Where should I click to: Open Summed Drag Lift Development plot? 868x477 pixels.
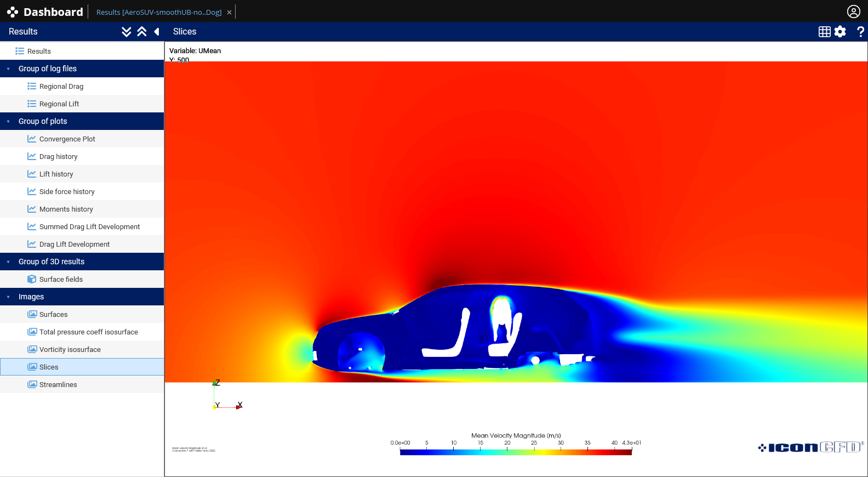pyautogui.click(x=82, y=226)
